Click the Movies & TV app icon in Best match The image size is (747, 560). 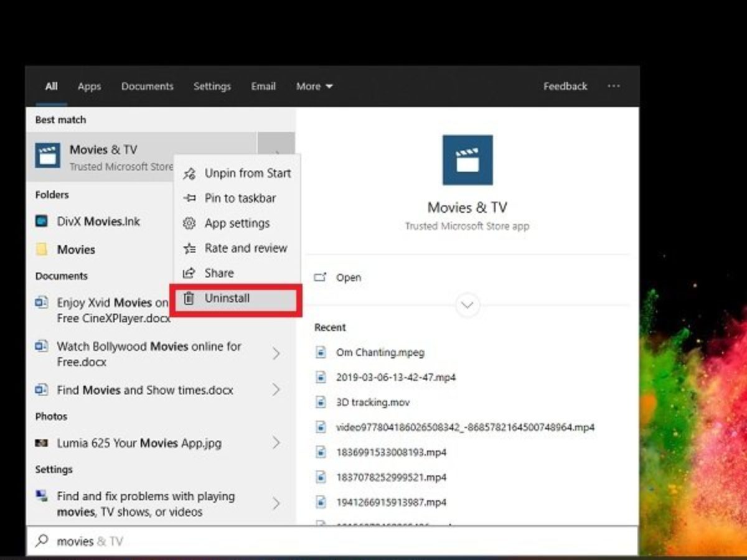coord(48,156)
